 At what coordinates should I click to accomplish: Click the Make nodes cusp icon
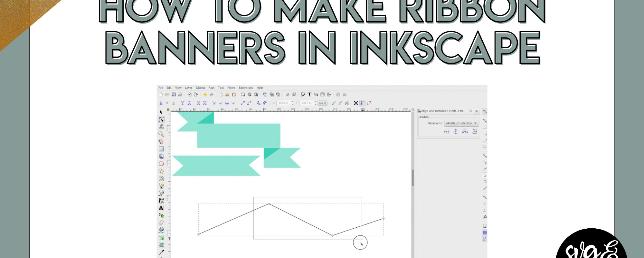[x=214, y=103]
